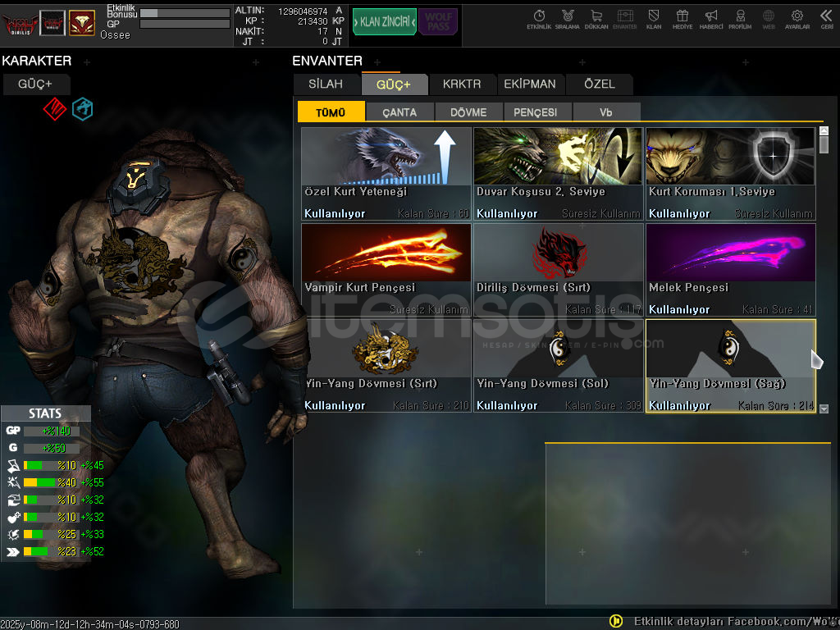This screenshot has height=630, width=840.
Task: Select the TÜMÜ filter tab
Action: [331, 112]
